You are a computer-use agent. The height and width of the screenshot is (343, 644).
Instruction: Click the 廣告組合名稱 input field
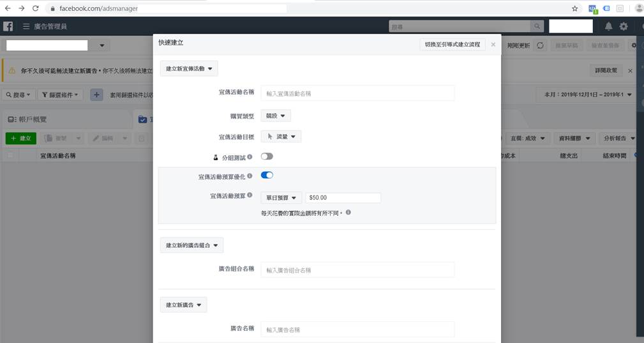[x=357, y=270]
